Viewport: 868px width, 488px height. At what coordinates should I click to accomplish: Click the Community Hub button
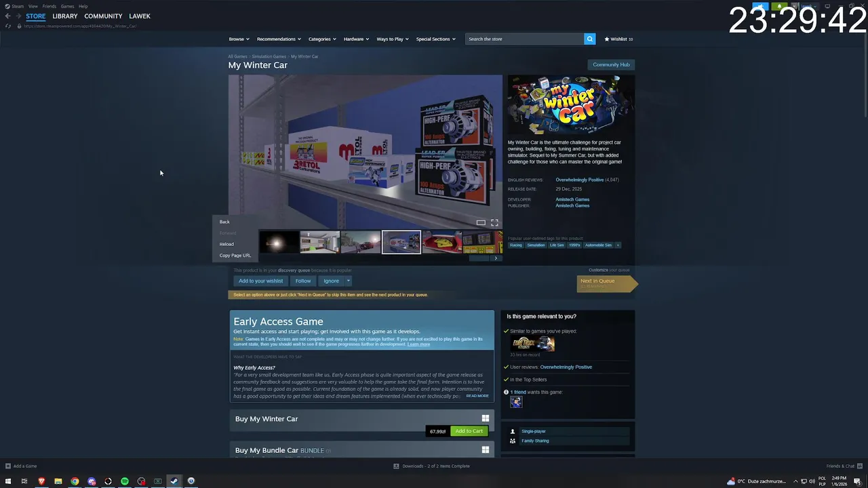coord(611,64)
